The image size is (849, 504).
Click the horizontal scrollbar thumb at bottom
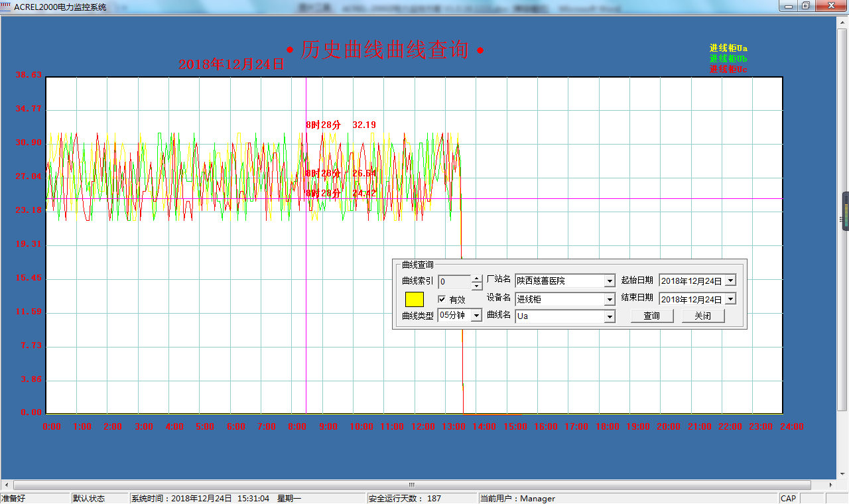(x=411, y=485)
